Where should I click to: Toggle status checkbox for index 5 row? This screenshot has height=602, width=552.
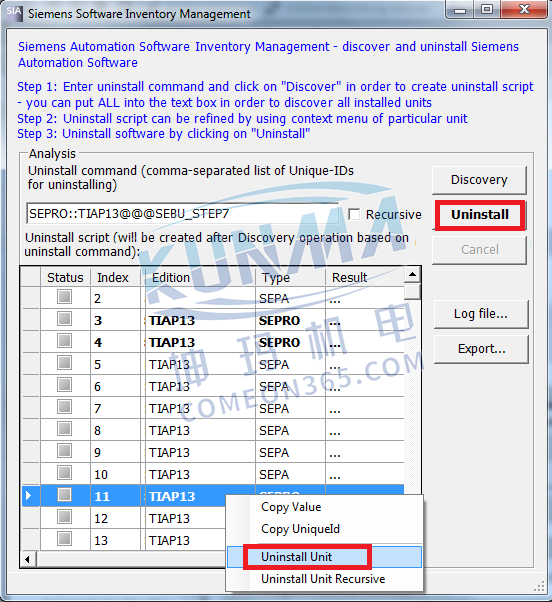point(64,362)
